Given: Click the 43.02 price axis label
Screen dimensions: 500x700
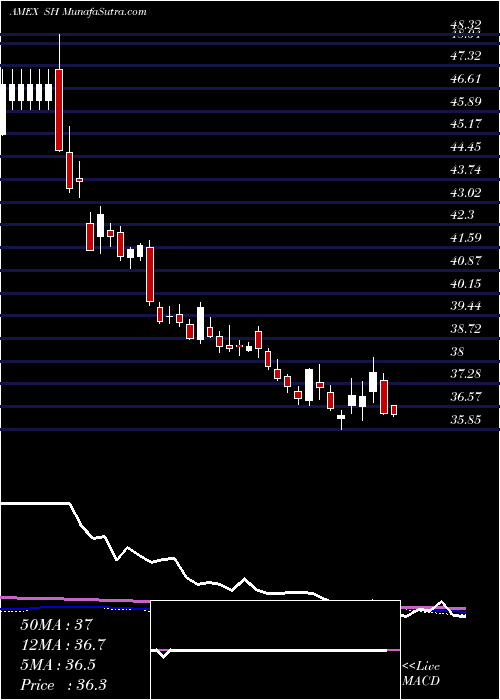Looking at the screenshot, I should pos(466,192).
